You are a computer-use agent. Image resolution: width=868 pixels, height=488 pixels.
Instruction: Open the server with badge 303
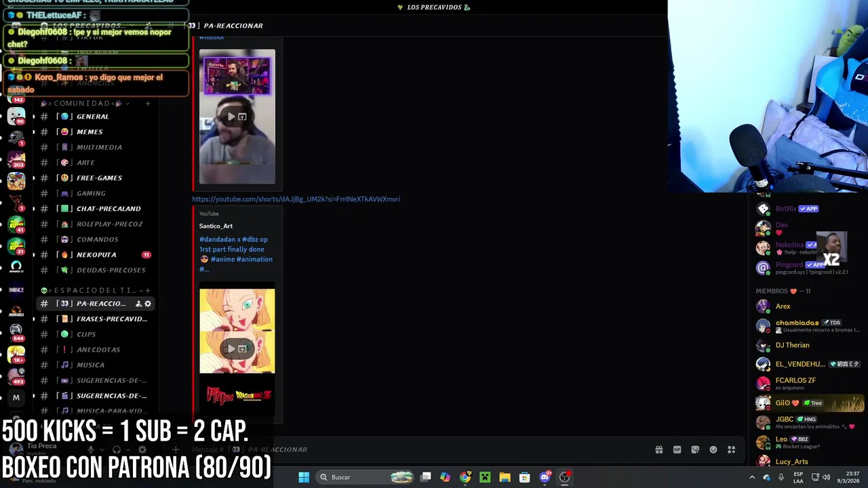(16, 161)
